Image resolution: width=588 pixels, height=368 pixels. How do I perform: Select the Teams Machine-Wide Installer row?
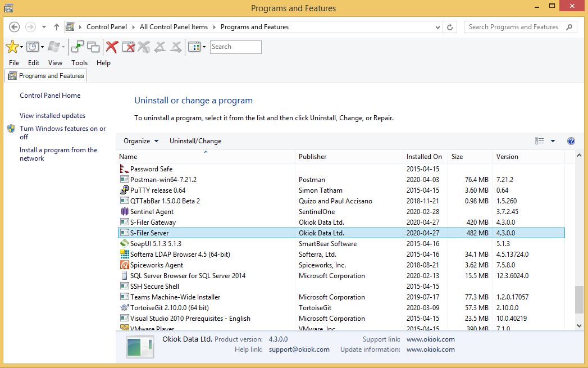[341, 297]
